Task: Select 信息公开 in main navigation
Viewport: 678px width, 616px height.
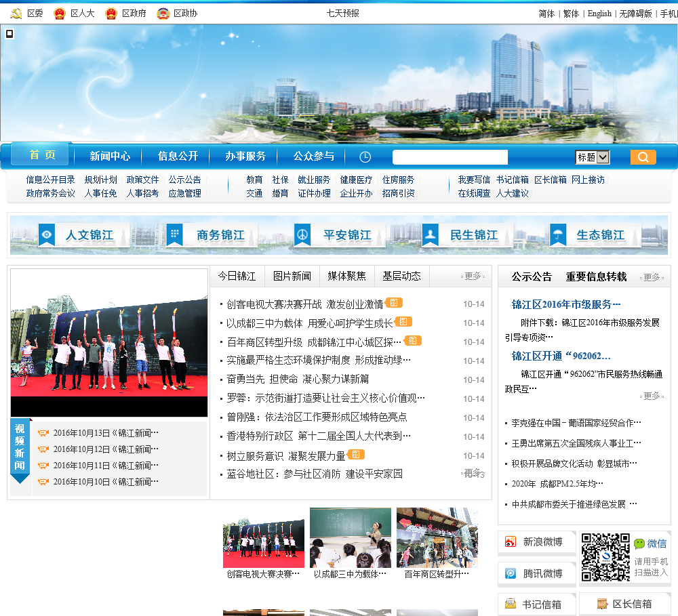Action: click(178, 156)
